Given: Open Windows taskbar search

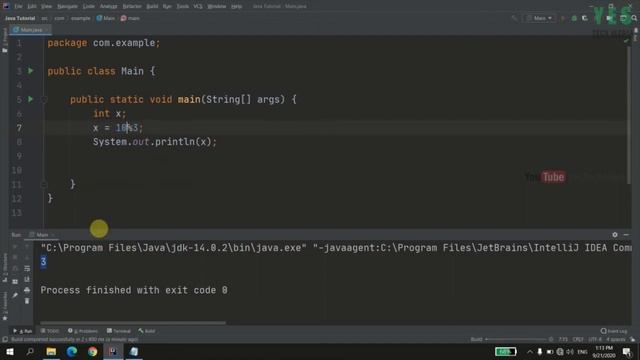Looking at the screenshot, I should 30,351.
